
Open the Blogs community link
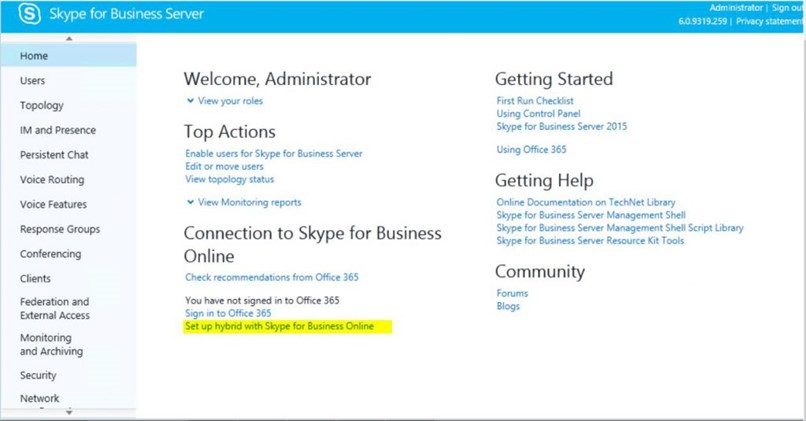coord(508,306)
